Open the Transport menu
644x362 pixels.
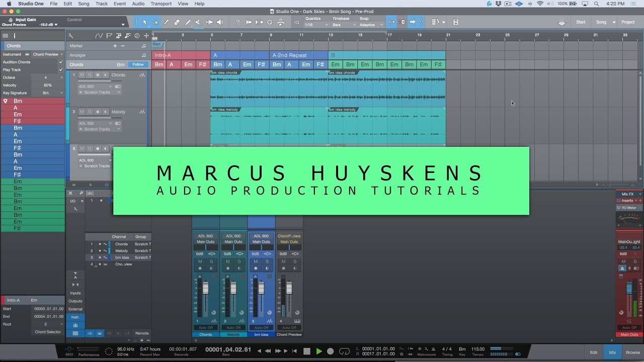click(x=161, y=4)
